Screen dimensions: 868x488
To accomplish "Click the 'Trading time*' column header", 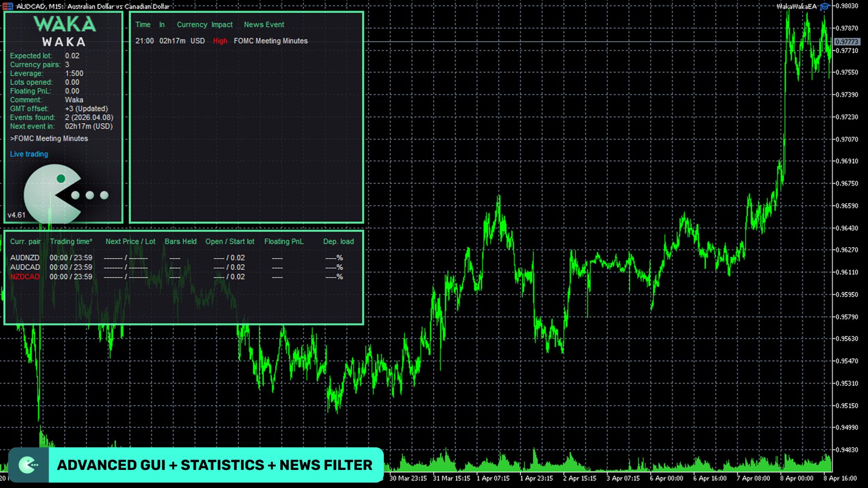I will (x=71, y=242).
